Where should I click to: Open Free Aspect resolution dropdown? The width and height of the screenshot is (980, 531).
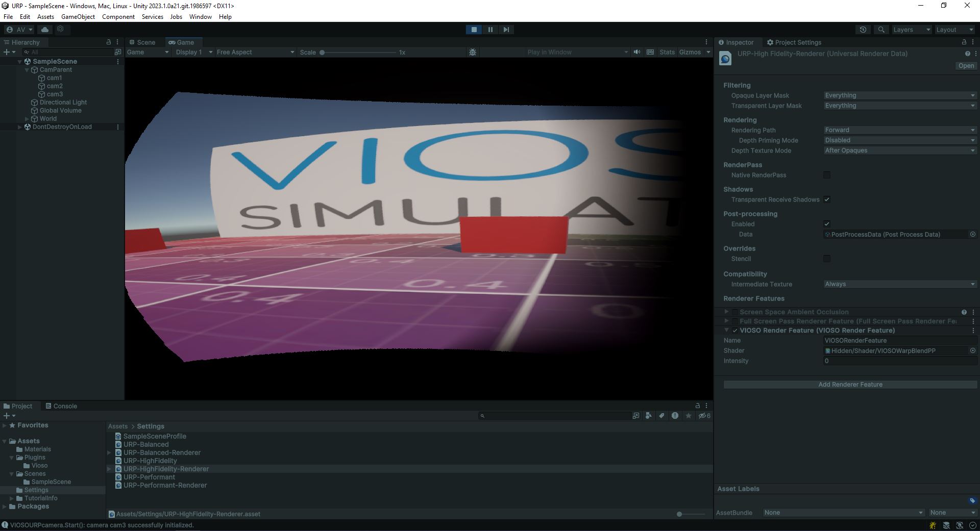[x=255, y=52]
